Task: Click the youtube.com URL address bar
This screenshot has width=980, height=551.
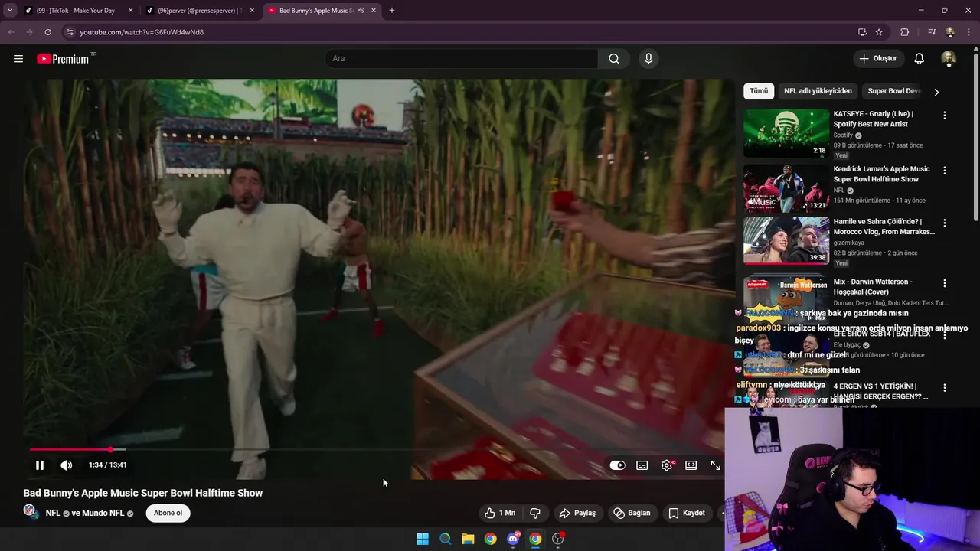Action: (459, 32)
